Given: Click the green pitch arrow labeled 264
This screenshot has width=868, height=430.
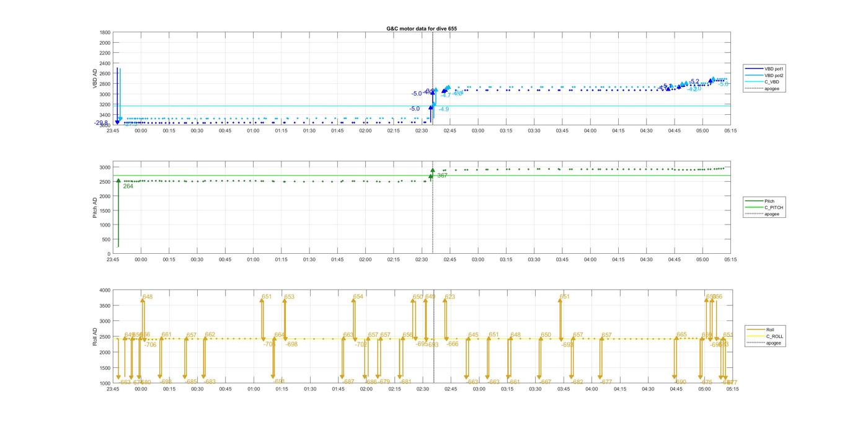Looking at the screenshot, I should [118, 213].
